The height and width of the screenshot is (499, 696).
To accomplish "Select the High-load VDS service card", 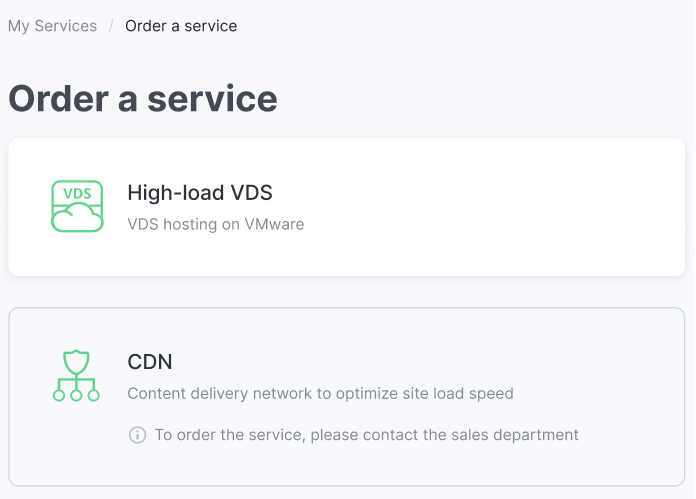I will coord(347,207).
